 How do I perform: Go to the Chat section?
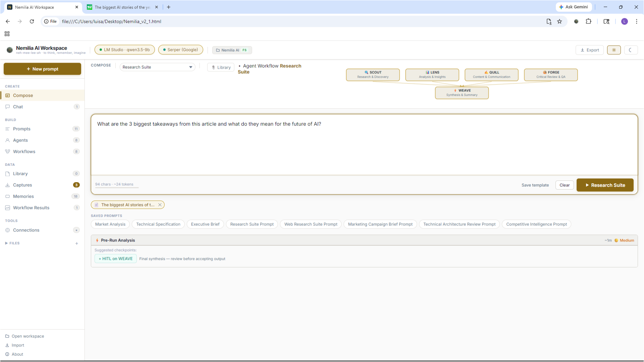[x=18, y=106]
